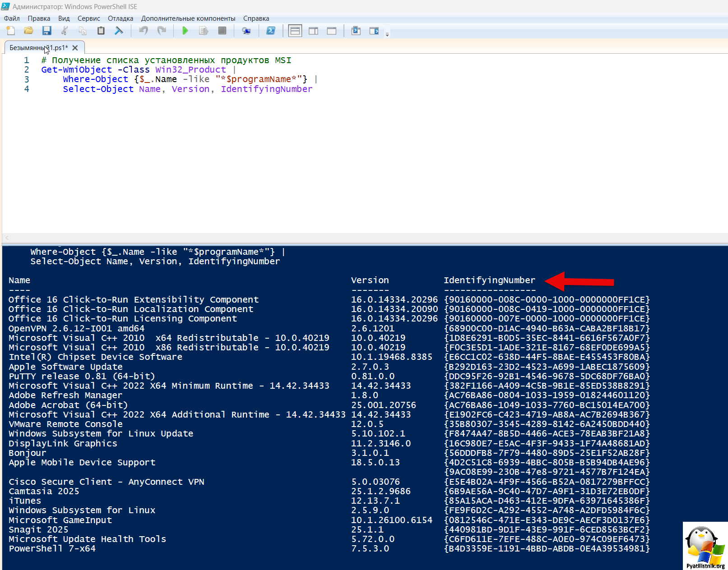728x570 pixels.
Task: Show the command add-on window
Action: [x=374, y=31]
